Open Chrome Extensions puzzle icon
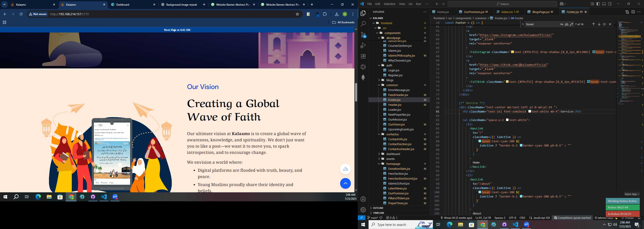Image resolution: width=644 pixels, height=229 pixels. pos(325,14)
